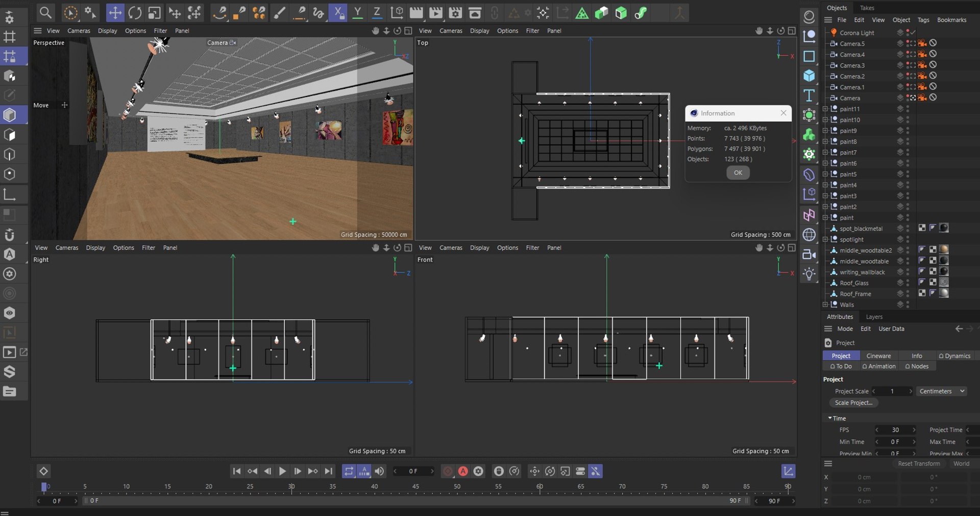
Task: Open Cameras menu in Perspective viewport
Action: 79,31
